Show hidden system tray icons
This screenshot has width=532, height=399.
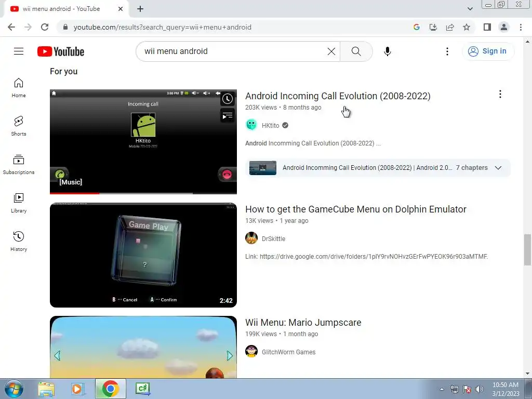[442, 389]
